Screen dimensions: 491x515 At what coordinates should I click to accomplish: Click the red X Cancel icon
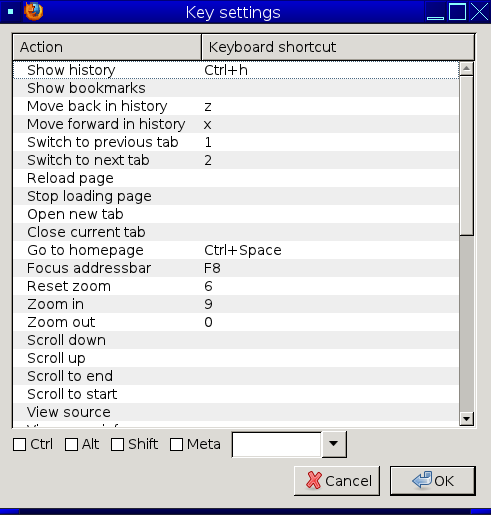click(314, 481)
